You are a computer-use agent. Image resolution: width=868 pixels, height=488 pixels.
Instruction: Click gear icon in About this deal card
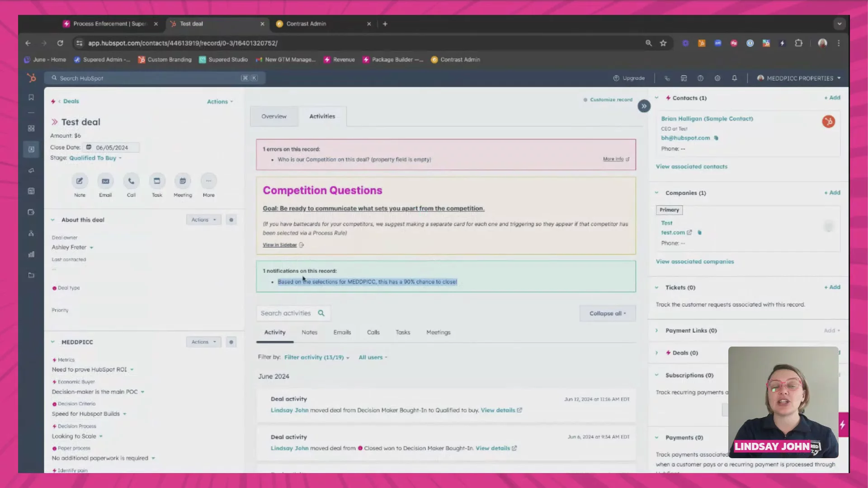(x=231, y=220)
